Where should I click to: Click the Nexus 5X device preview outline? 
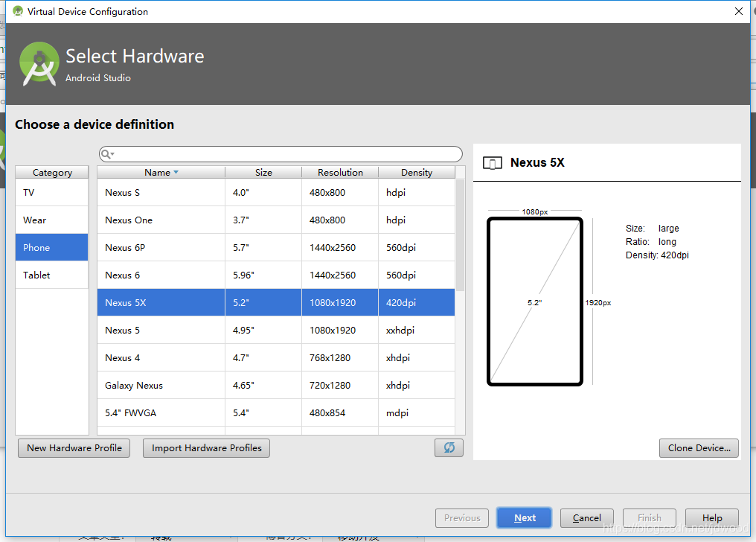[535, 302]
